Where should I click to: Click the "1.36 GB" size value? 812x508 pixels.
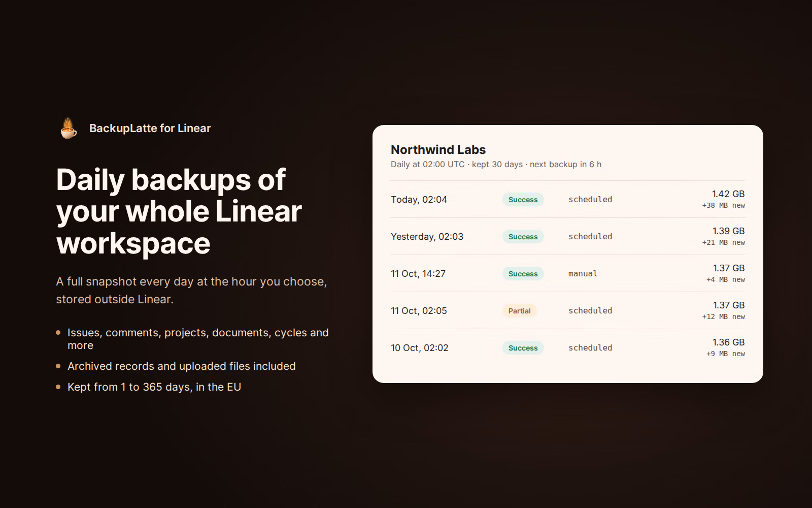728,342
